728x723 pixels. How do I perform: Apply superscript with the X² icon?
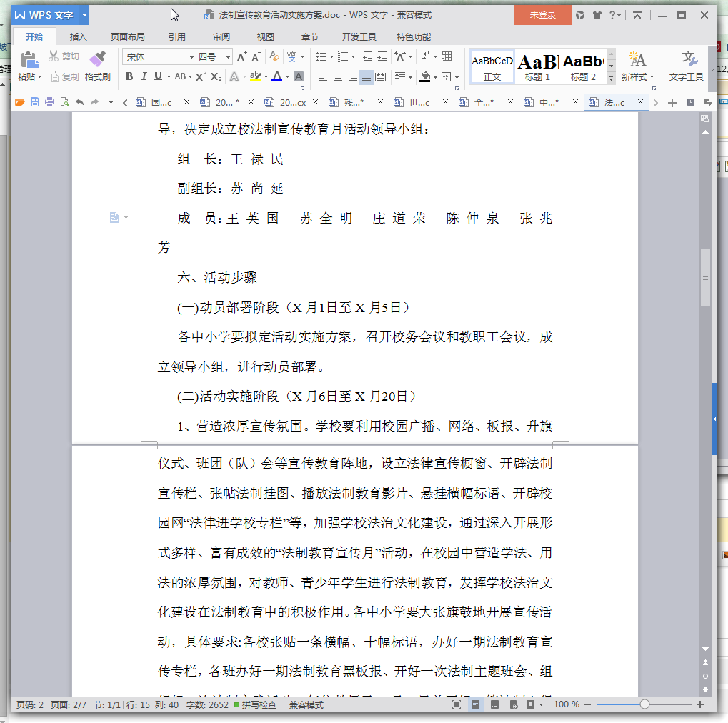[x=201, y=76]
